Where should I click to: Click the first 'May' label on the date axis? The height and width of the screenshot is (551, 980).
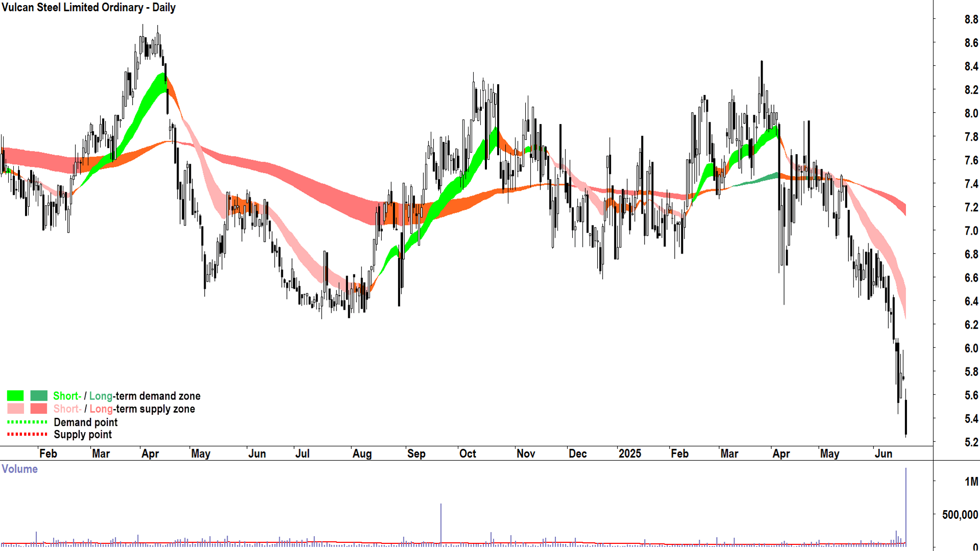pyautogui.click(x=201, y=454)
